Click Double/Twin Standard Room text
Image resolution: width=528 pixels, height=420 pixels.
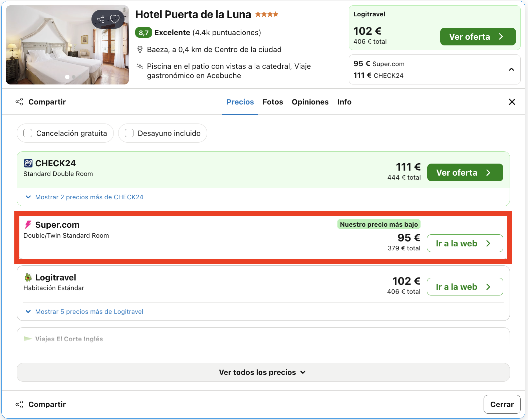click(x=66, y=236)
